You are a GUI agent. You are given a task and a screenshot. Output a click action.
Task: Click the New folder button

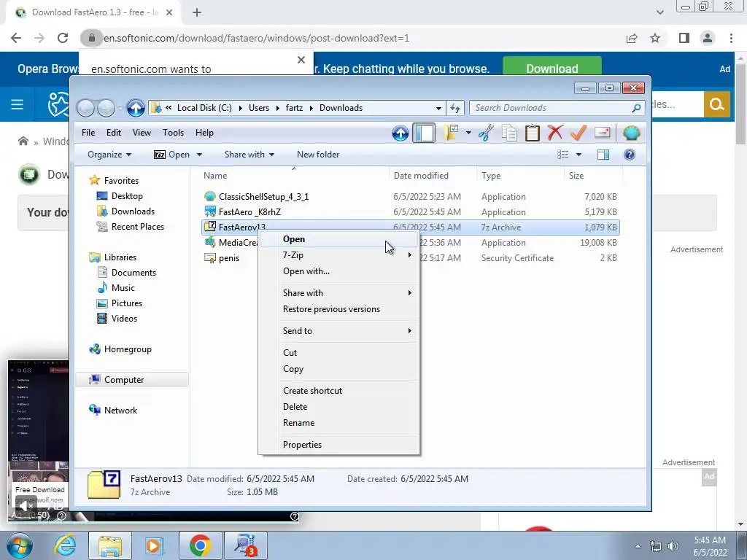(318, 155)
